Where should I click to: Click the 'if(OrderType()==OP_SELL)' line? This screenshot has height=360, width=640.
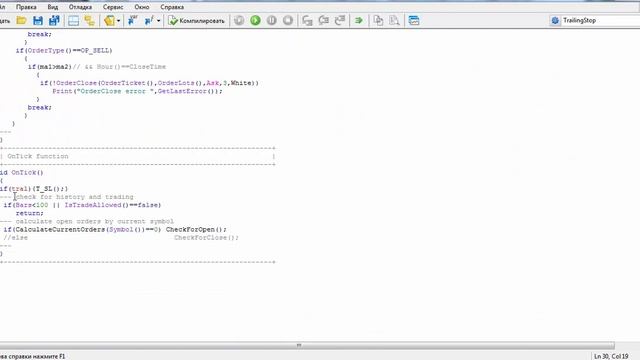click(x=64, y=51)
